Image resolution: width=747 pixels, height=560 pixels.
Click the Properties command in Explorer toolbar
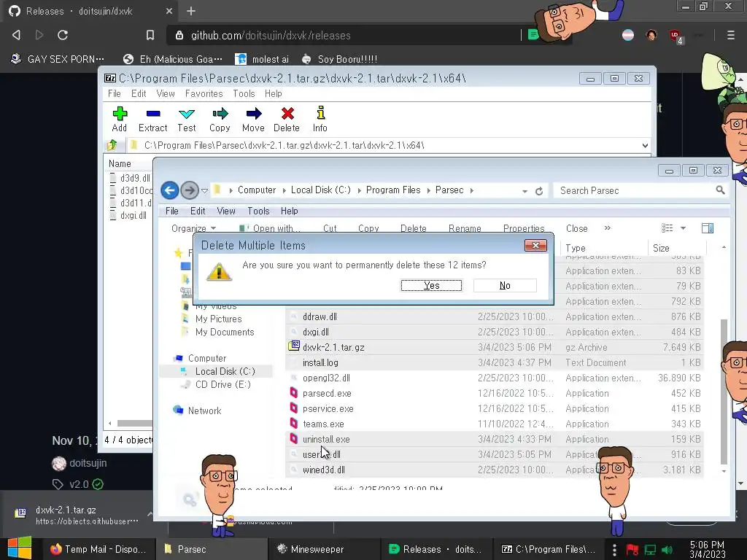pos(524,228)
